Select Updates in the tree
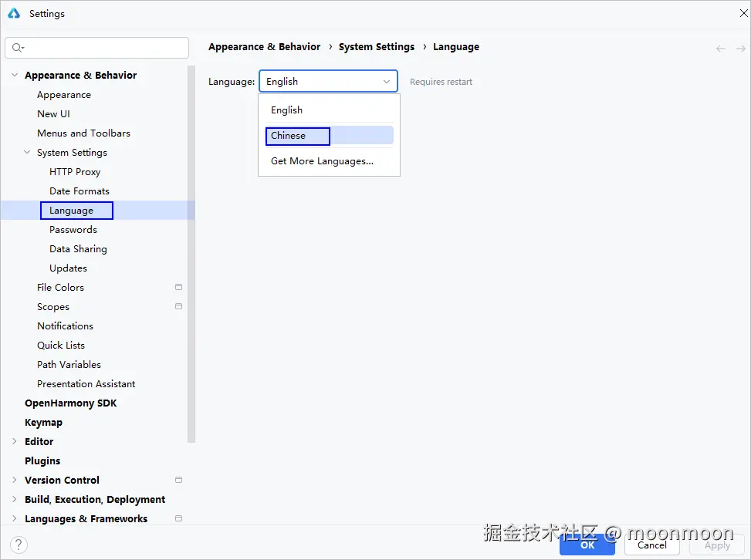Image resolution: width=751 pixels, height=560 pixels. pos(68,268)
